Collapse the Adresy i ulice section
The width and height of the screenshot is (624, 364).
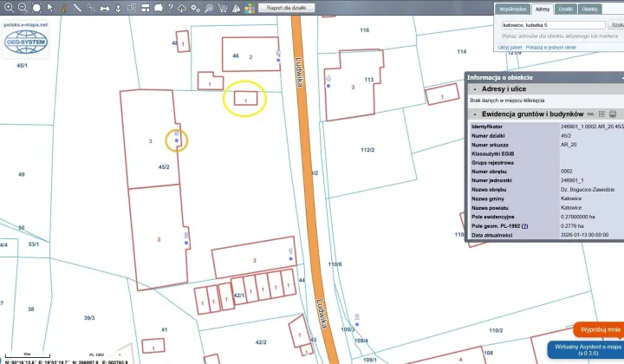point(473,89)
